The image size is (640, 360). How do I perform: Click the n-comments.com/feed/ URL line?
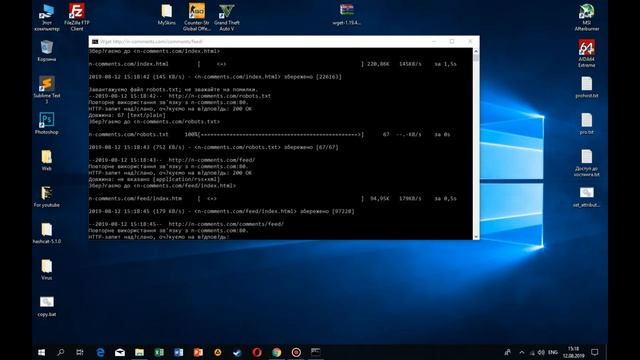[172, 160]
